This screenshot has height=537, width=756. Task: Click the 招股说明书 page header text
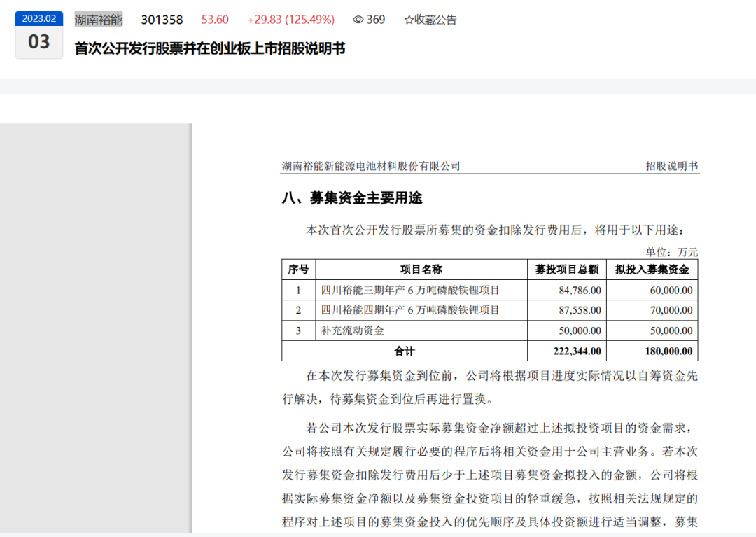tap(671, 167)
